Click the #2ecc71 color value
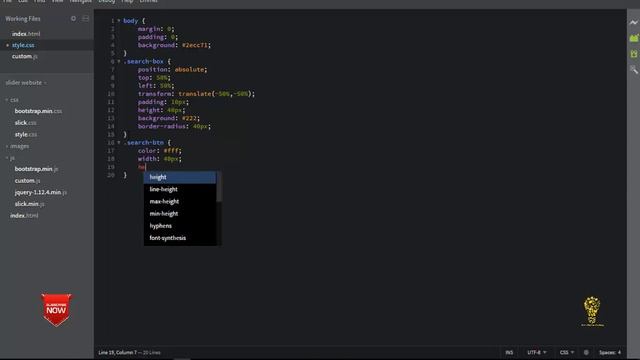This screenshot has width=640, height=360. 195,45
